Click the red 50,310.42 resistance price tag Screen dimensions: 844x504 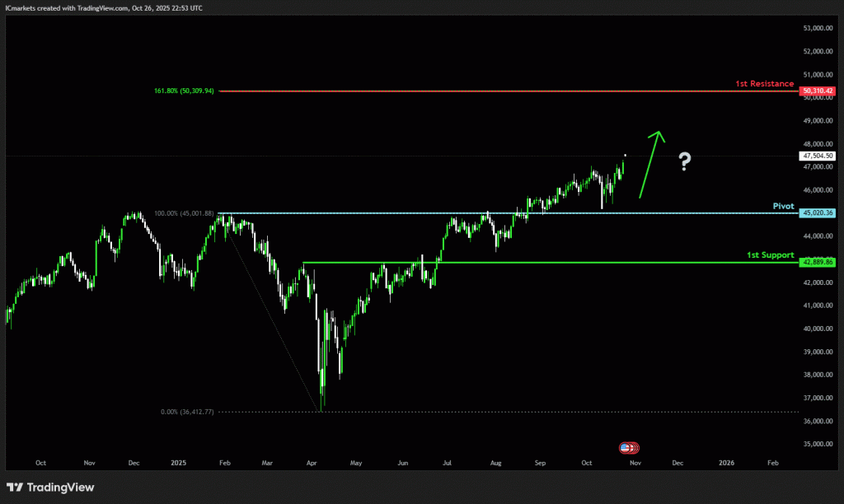click(818, 91)
